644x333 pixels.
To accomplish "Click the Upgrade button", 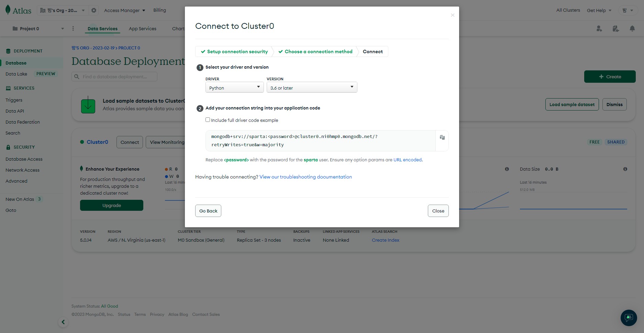I will click(x=112, y=205).
